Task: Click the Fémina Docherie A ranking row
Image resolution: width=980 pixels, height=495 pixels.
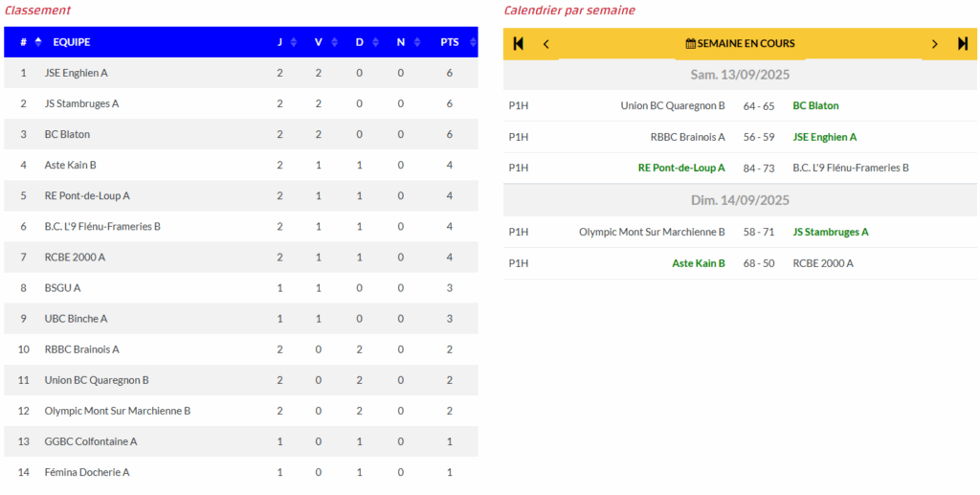Action: click(x=241, y=473)
